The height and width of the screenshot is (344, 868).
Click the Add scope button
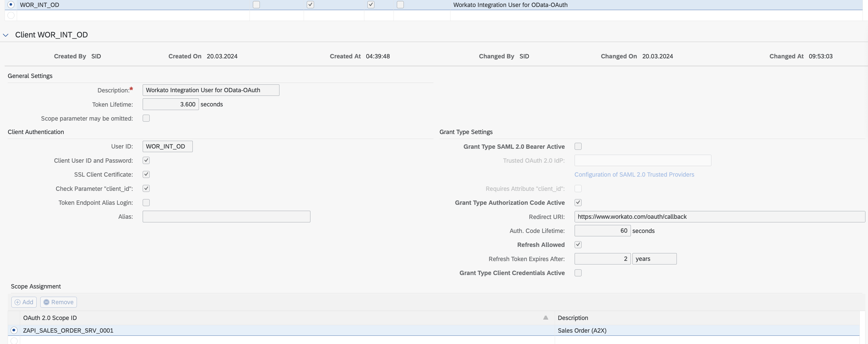(x=24, y=302)
